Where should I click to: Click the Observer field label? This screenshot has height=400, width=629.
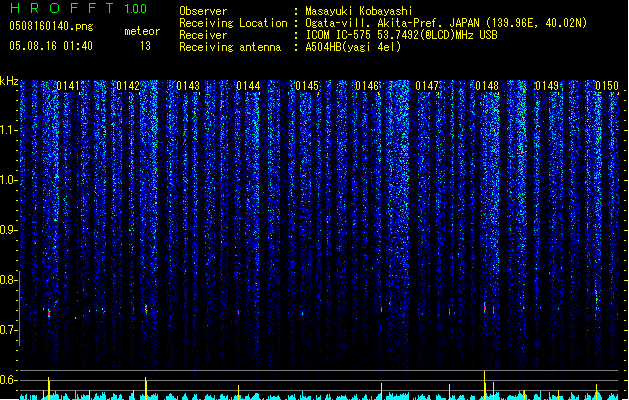pyautogui.click(x=203, y=11)
